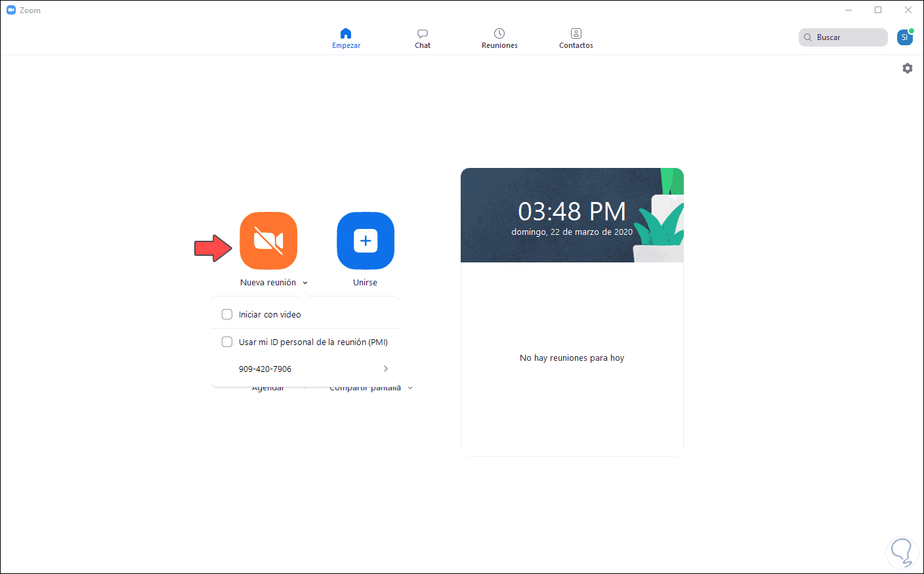
Task: Start a new meeting with the orange camera button
Action: coord(268,241)
